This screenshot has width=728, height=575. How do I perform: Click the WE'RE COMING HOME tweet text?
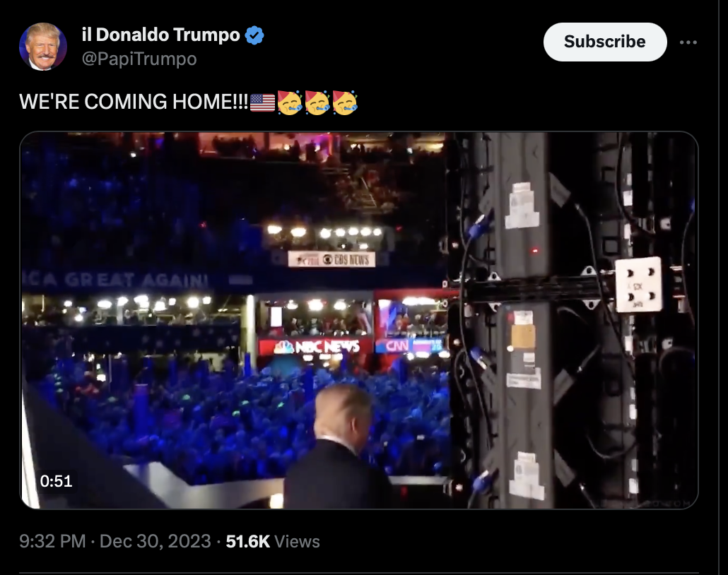tap(134, 102)
